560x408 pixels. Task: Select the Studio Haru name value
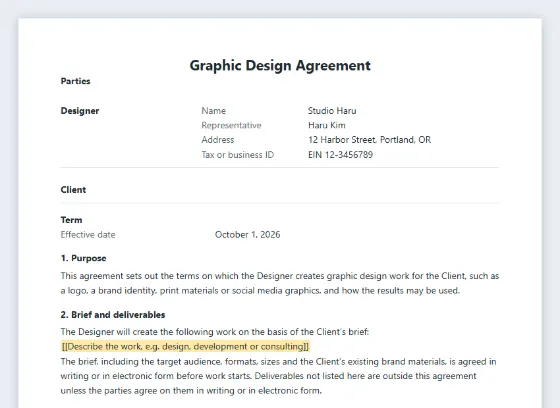332,111
